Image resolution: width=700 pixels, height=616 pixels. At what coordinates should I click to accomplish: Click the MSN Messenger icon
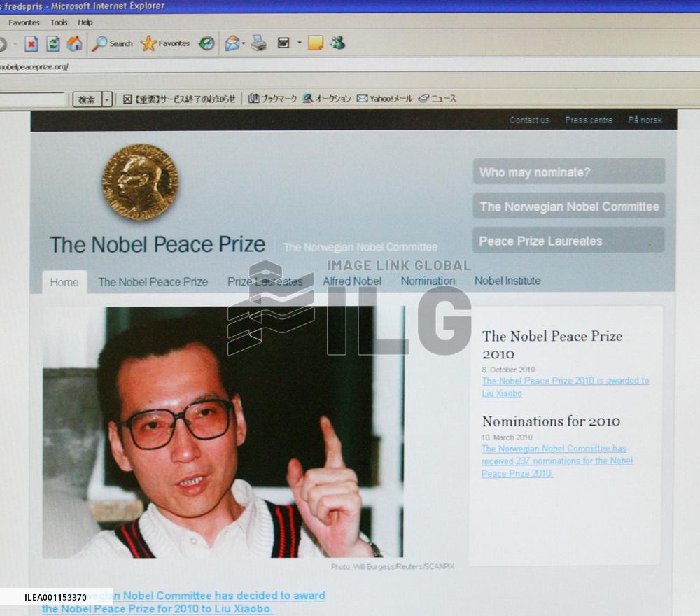tap(339, 43)
